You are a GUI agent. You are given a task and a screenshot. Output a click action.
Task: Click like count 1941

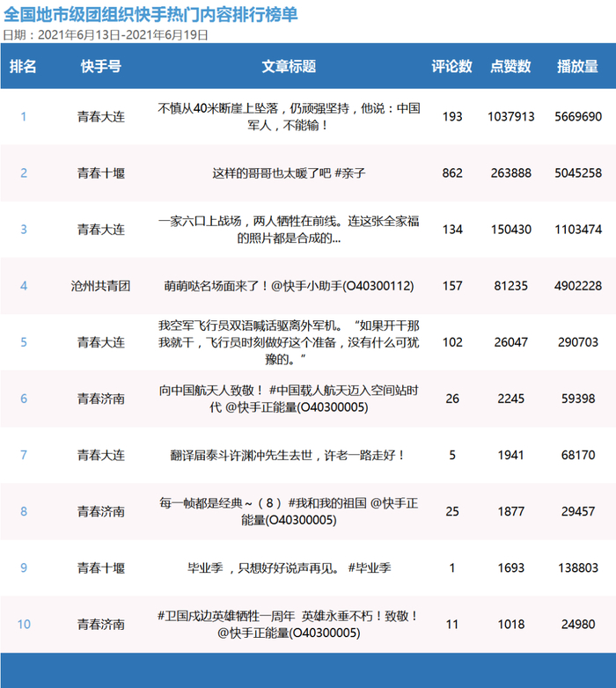click(510, 455)
